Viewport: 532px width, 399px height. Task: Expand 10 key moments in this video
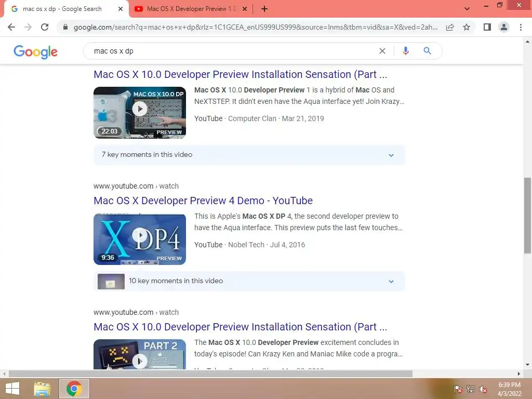pos(249,281)
